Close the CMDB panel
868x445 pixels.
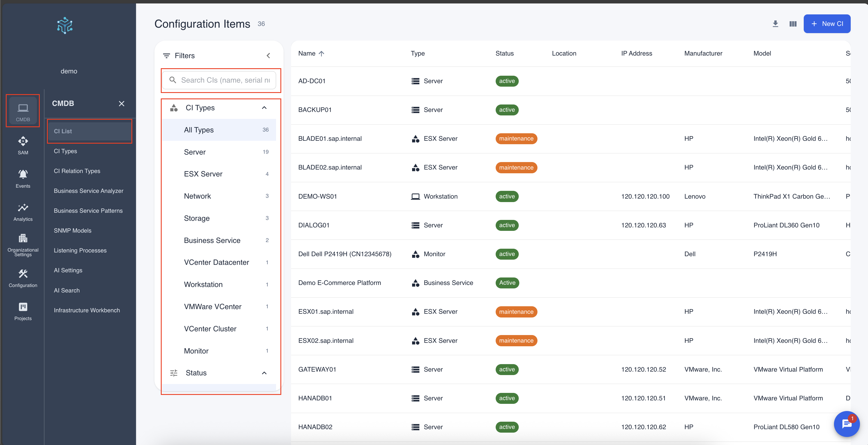pos(122,103)
